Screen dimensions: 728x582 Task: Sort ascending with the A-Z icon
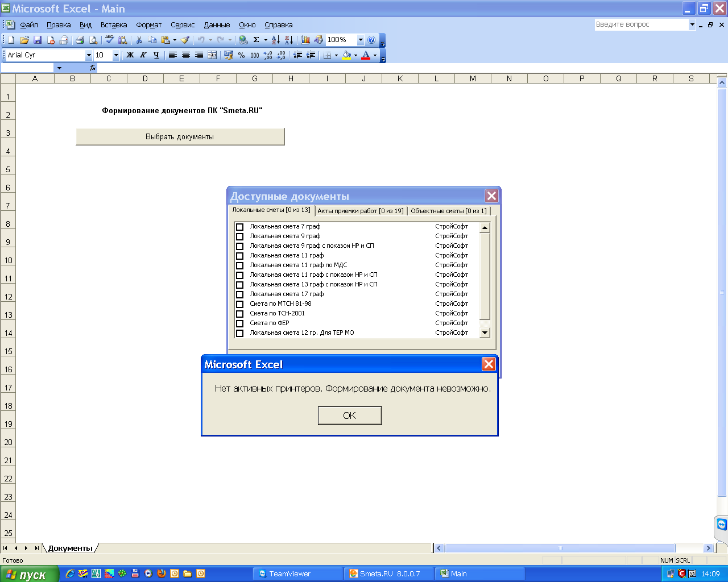pos(276,40)
